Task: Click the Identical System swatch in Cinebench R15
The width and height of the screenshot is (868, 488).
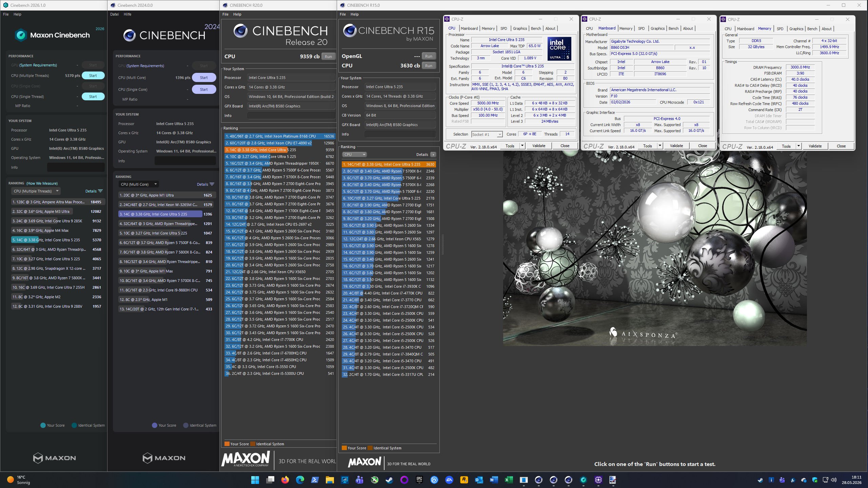Action: pos(370,448)
